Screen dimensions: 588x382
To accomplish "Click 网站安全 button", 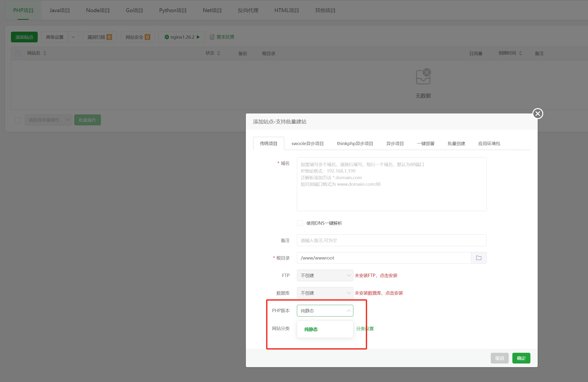I will coord(138,37).
